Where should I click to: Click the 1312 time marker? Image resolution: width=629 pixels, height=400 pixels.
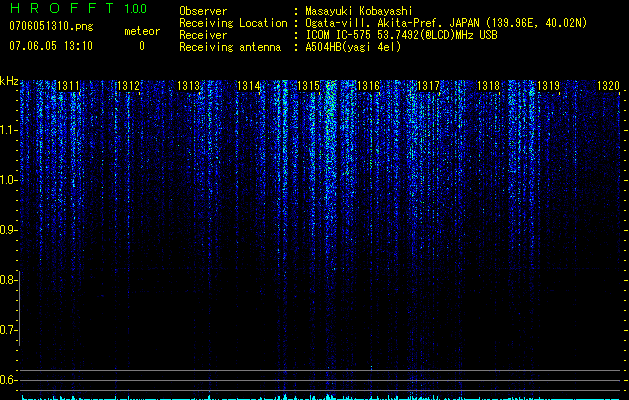click(x=128, y=86)
